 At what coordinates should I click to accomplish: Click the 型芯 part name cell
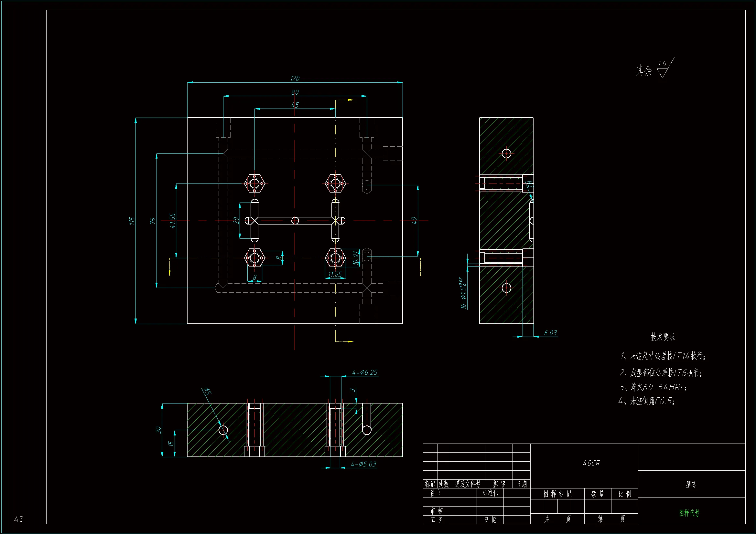691,484
